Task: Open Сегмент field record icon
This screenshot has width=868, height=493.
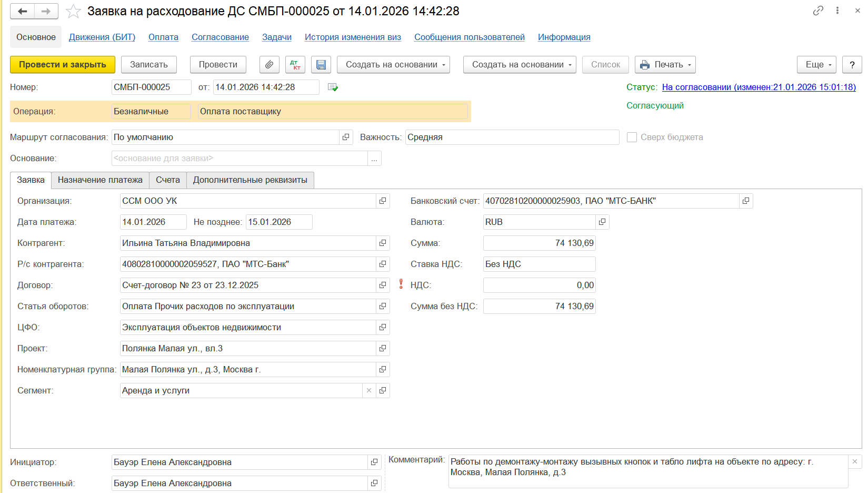Action: tap(383, 391)
